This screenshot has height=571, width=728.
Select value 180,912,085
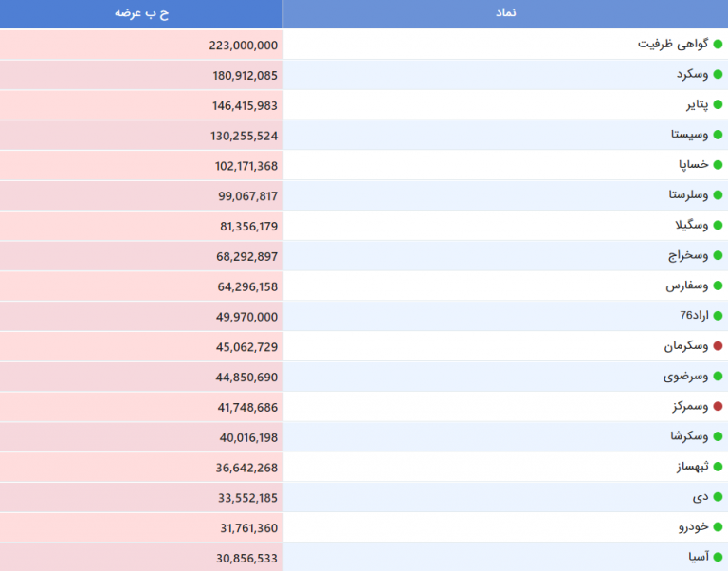pyautogui.click(x=246, y=76)
